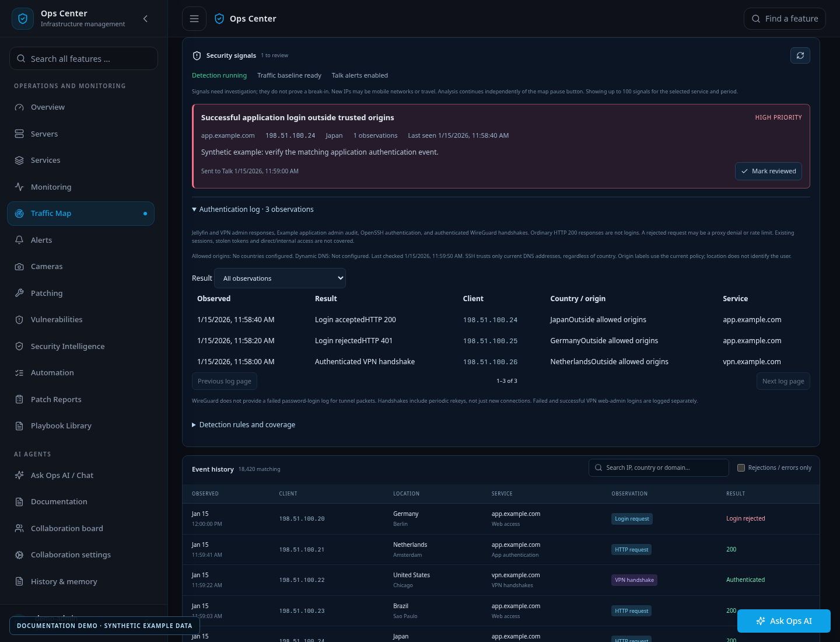Open Overview from the sidebar
The width and height of the screenshot is (840, 642).
80,107
